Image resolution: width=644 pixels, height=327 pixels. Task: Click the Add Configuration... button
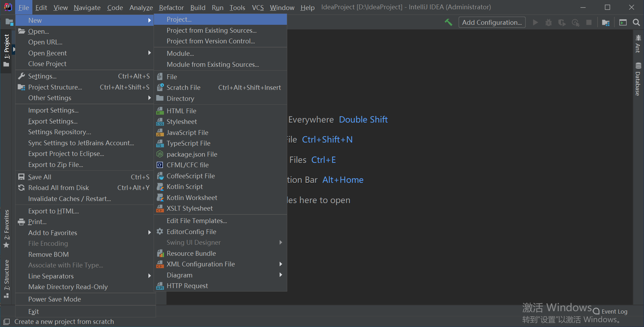492,22
